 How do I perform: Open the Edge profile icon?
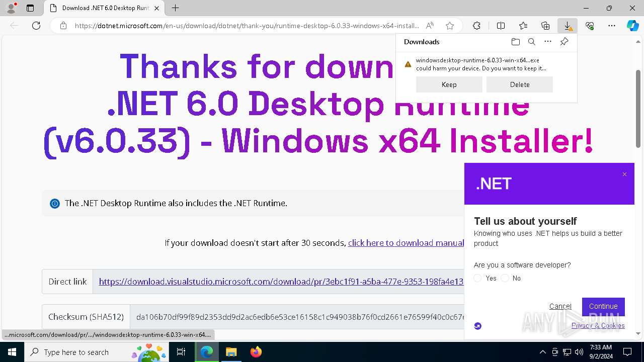11,8
